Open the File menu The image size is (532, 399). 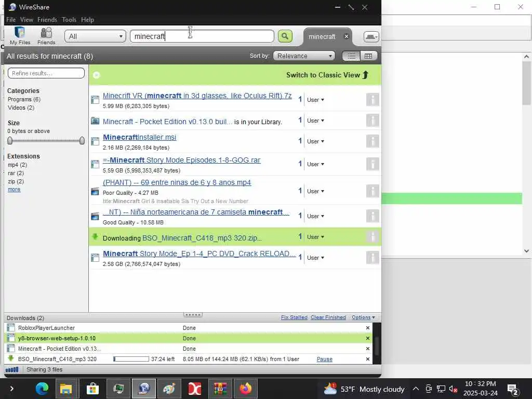click(11, 20)
